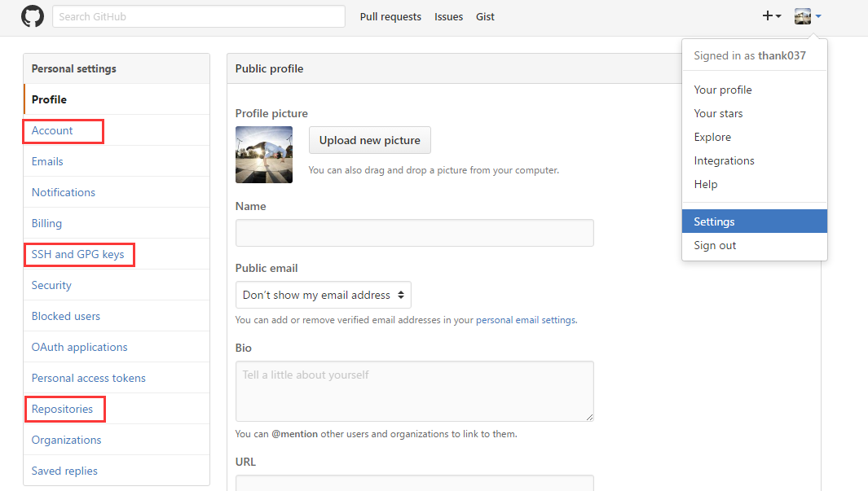The width and height of the screenshot is (868, 491).
Task: Open Your profile from the dropdown menu
Action: coord(722,90)
